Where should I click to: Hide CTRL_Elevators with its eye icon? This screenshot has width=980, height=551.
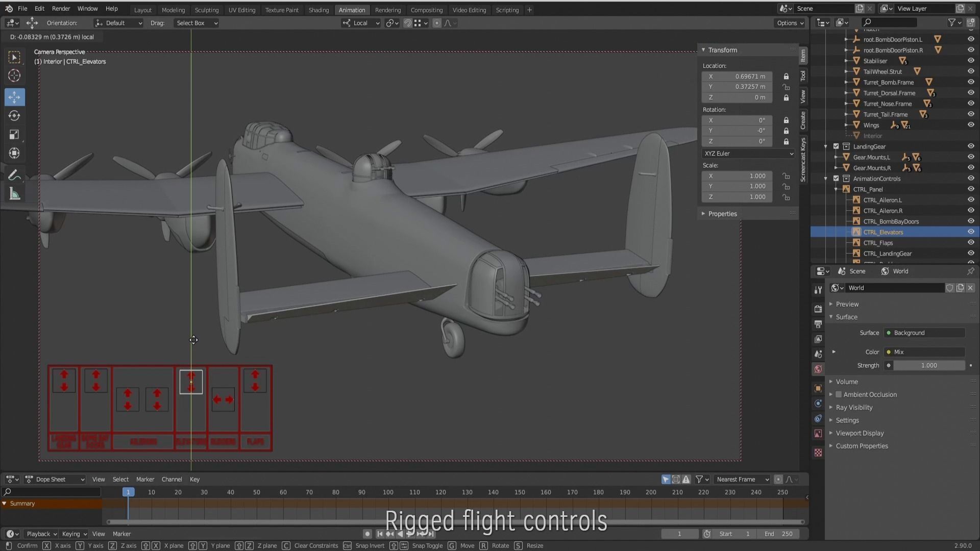970,232
